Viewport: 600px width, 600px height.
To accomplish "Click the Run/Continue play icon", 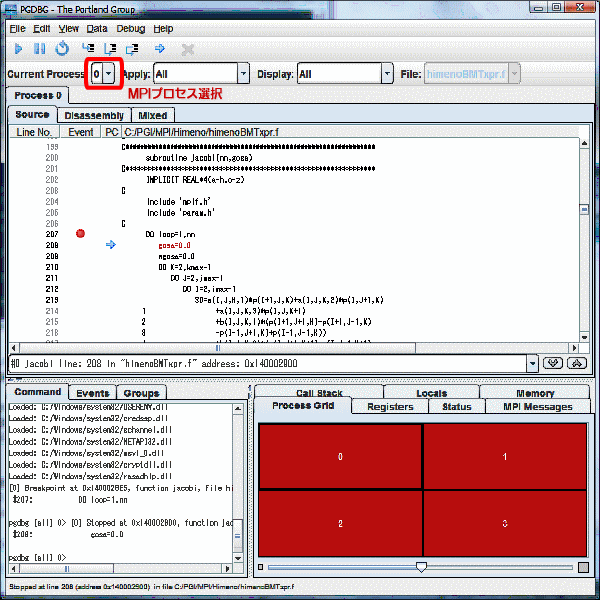I will (x=19, y=48).
